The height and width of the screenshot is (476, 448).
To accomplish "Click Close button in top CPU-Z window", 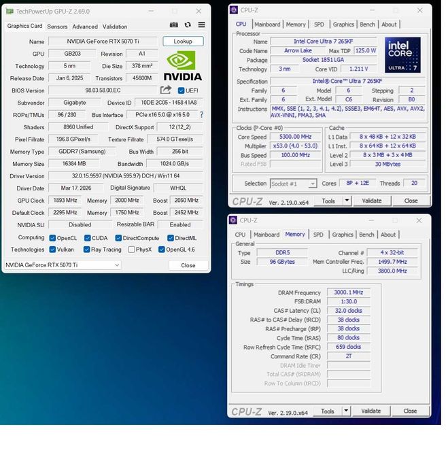I will tap(411, 201).
